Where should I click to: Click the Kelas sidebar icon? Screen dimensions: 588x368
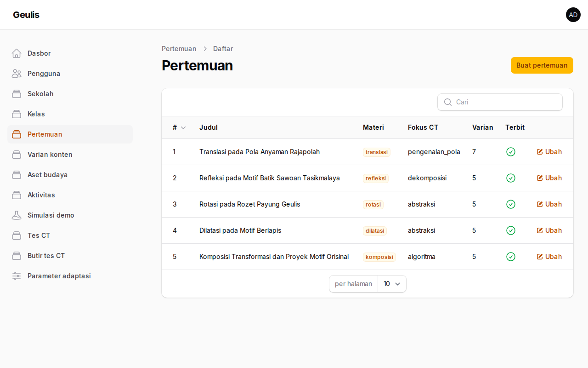click(x=17, y=114)
